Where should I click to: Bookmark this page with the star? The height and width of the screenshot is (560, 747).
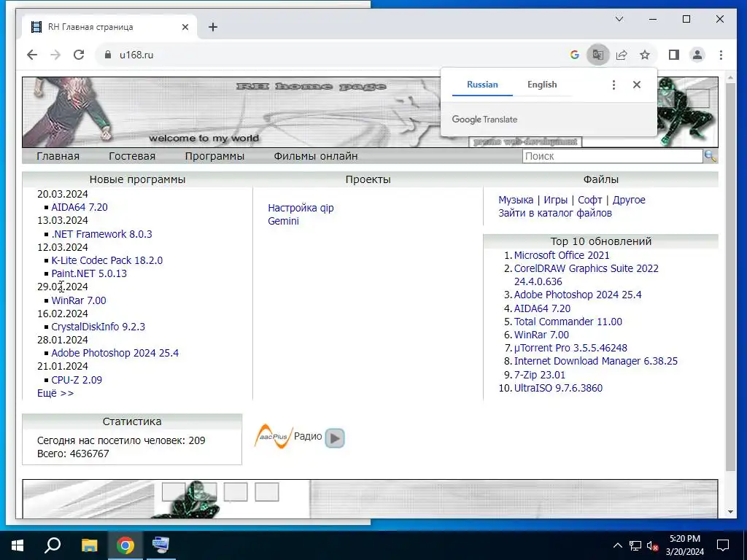(x=645, y=55)
